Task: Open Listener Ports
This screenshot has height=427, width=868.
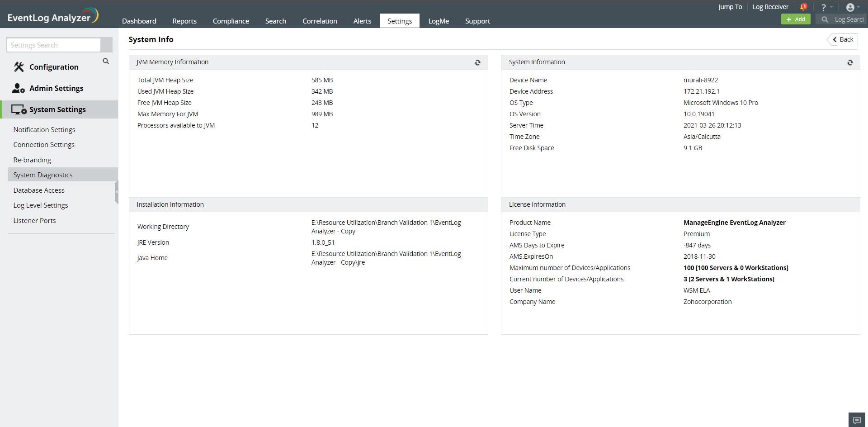Action: [x=34, y=221]
